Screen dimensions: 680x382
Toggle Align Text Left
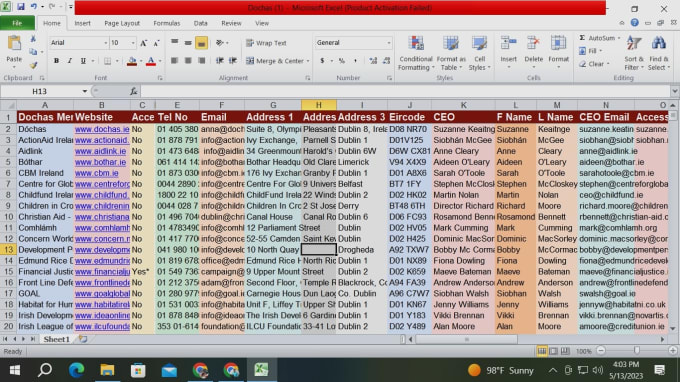tap(174, 61)
